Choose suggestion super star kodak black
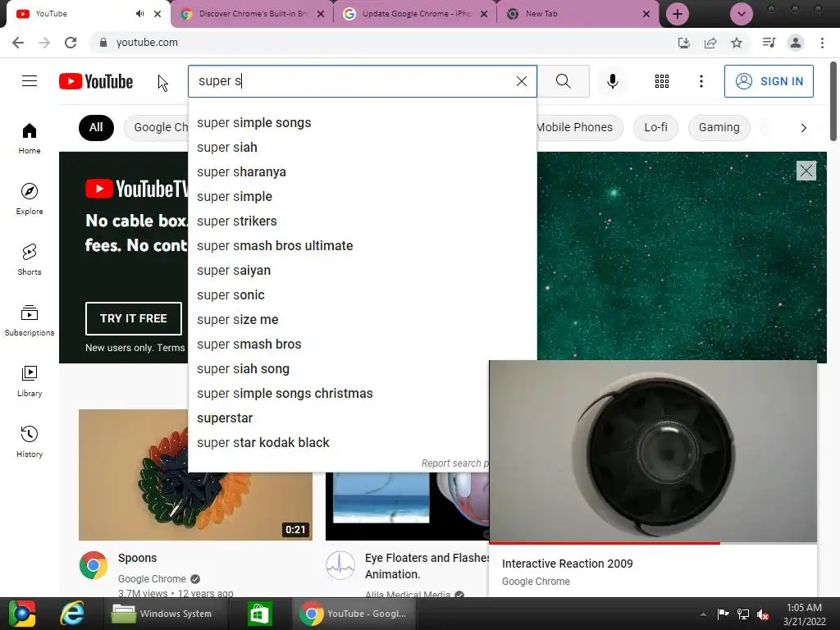 click(339, 442)
